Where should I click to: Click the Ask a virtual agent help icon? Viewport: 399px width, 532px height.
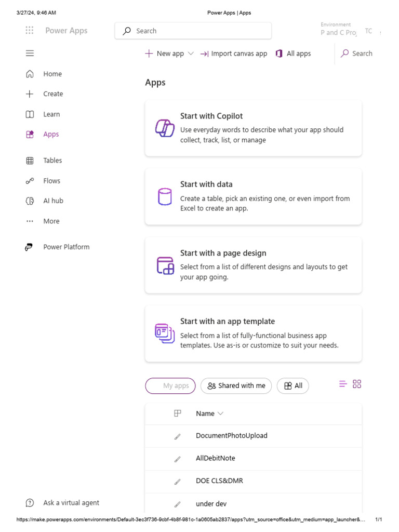(x=30, y=503)
